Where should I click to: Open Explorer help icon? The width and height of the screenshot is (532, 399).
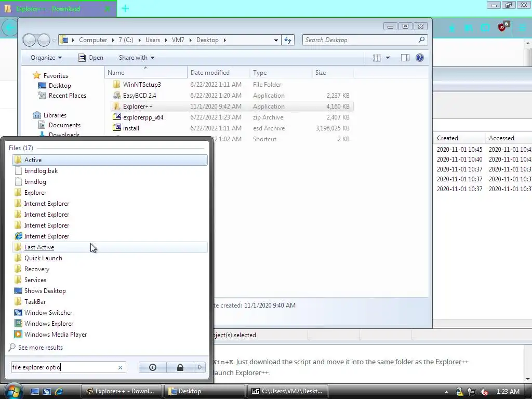420,58
